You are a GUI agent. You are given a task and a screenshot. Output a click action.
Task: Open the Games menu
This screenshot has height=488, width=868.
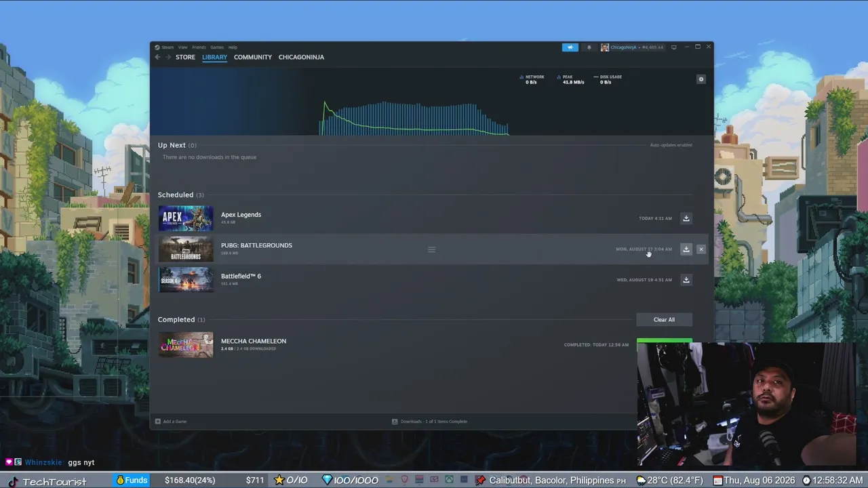pyautogui.click(x=217, y=47)
